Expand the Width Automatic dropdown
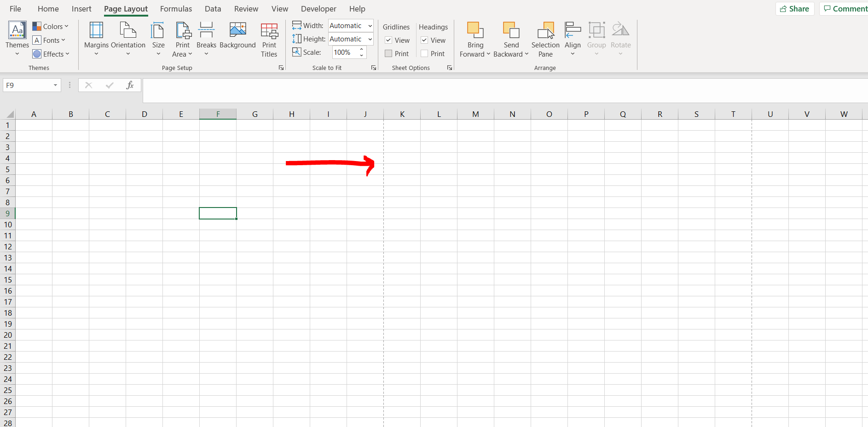 [370, 26]
